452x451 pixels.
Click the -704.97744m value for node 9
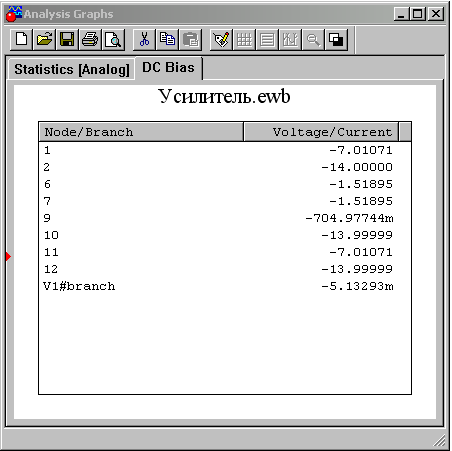[x=349, y=218]
